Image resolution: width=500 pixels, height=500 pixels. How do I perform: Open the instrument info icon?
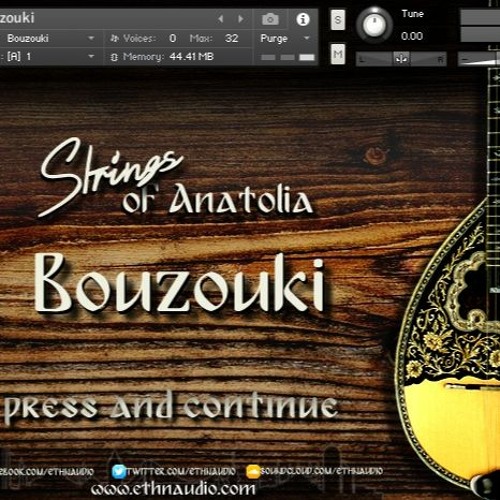click(303, 19)
